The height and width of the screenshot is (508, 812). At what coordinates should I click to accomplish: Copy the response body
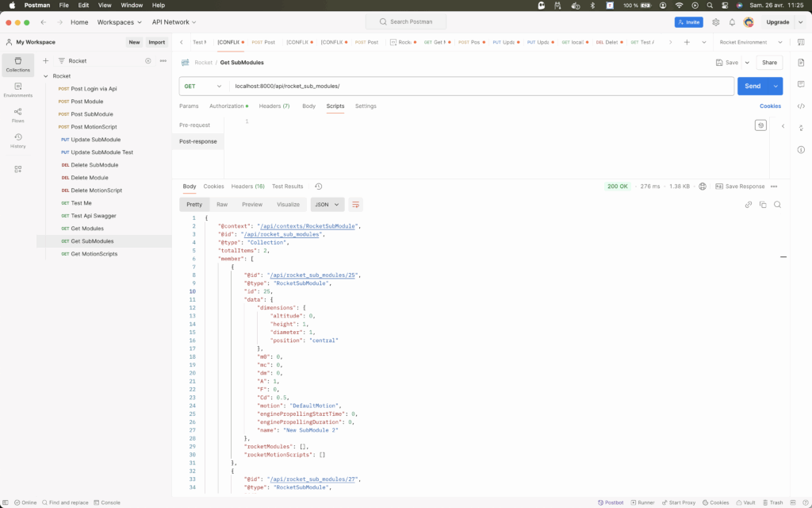pos(763,205)
